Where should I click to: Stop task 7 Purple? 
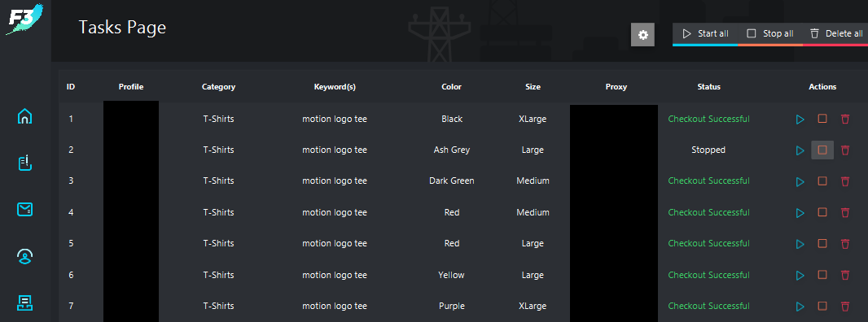point(822,306)
